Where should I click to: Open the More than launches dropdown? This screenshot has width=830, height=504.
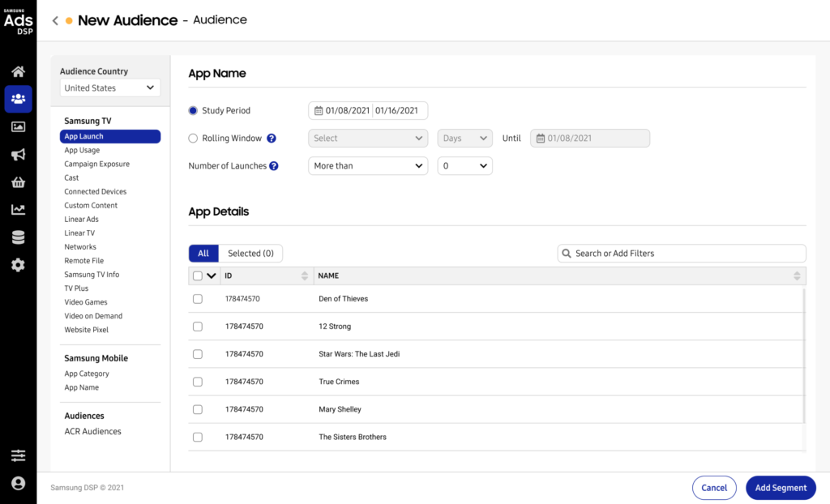pyautogui.click(x=368, y=166)
